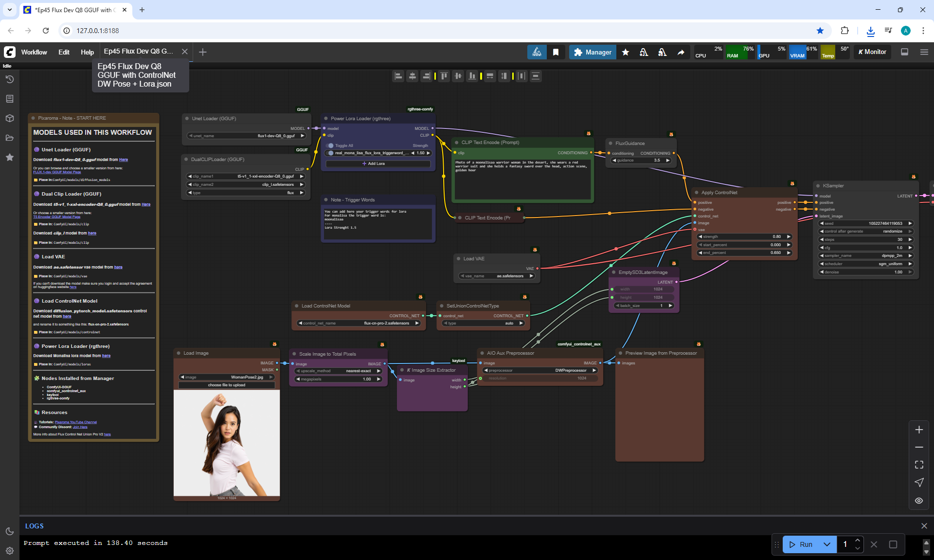Viewport: 934px width, 560px height.
Task: Adjust the ControlNet strength 0.80 slider
Action: [744, 236]
